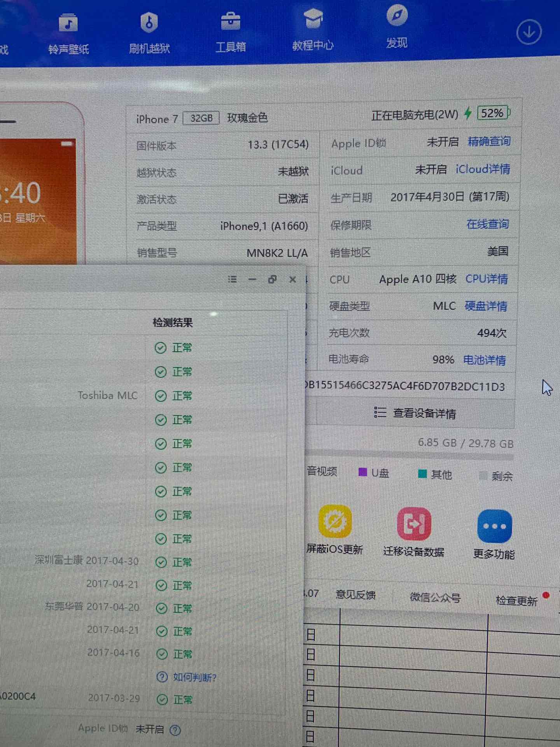Open hard disk details link

[486, 306]
